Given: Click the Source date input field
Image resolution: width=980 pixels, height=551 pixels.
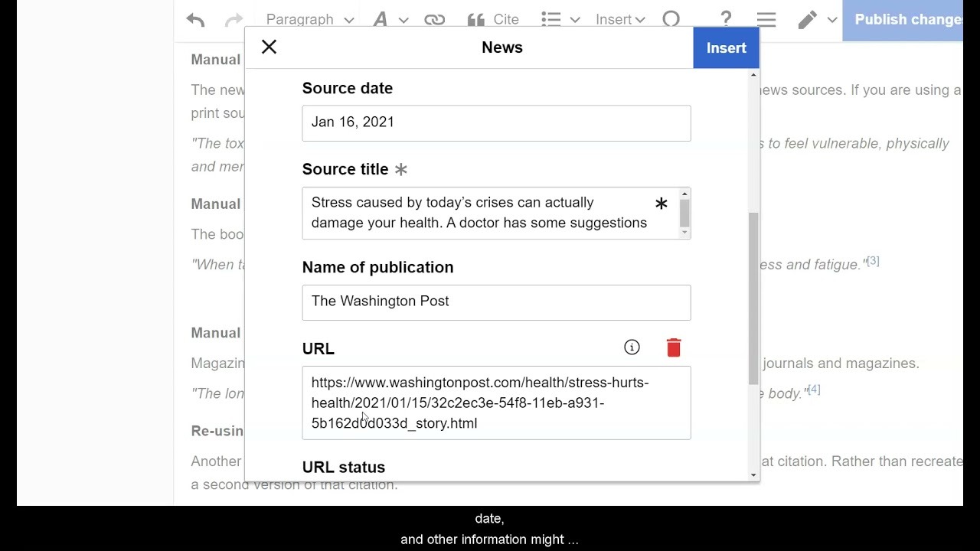Looking at the screenshot, I should [x=496, y=122].
